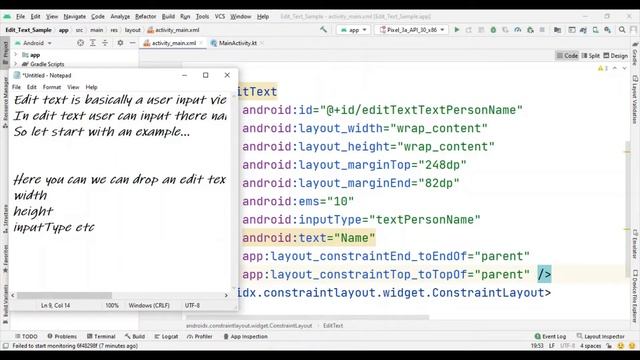
Task: Open the Format menu in Notepad
Action: click(52, 87)
